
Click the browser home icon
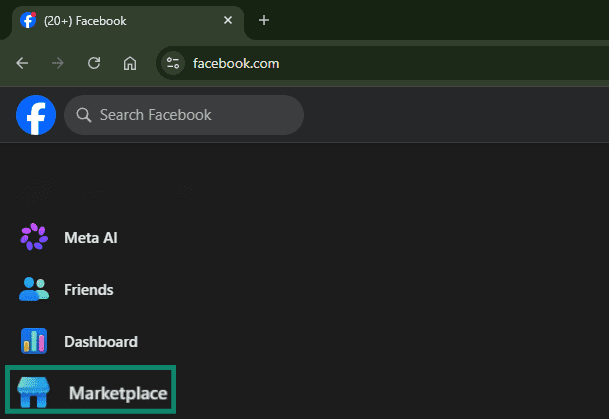130,63
